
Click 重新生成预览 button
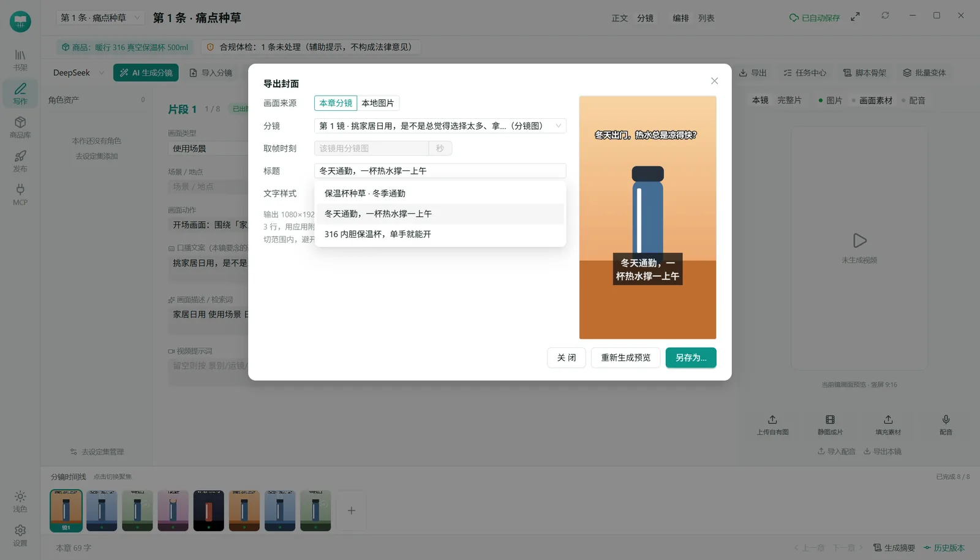click(x=625, y=358)
